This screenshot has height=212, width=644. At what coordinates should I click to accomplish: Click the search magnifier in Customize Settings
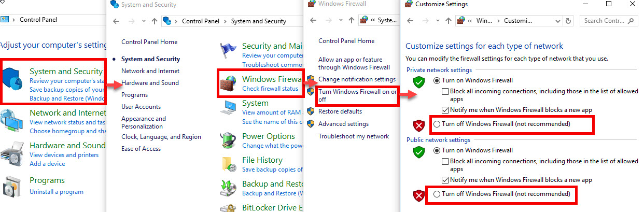pos(631,21)
